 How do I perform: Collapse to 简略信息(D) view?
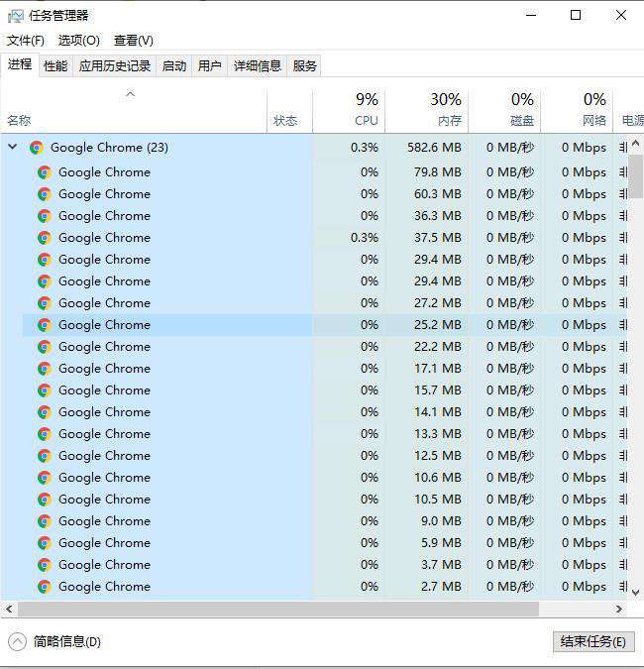coord(54,641)
